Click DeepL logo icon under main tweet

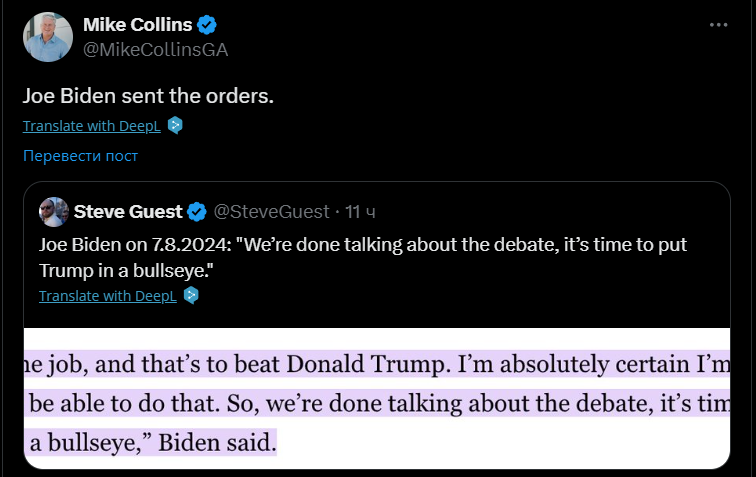coord(175,126)
